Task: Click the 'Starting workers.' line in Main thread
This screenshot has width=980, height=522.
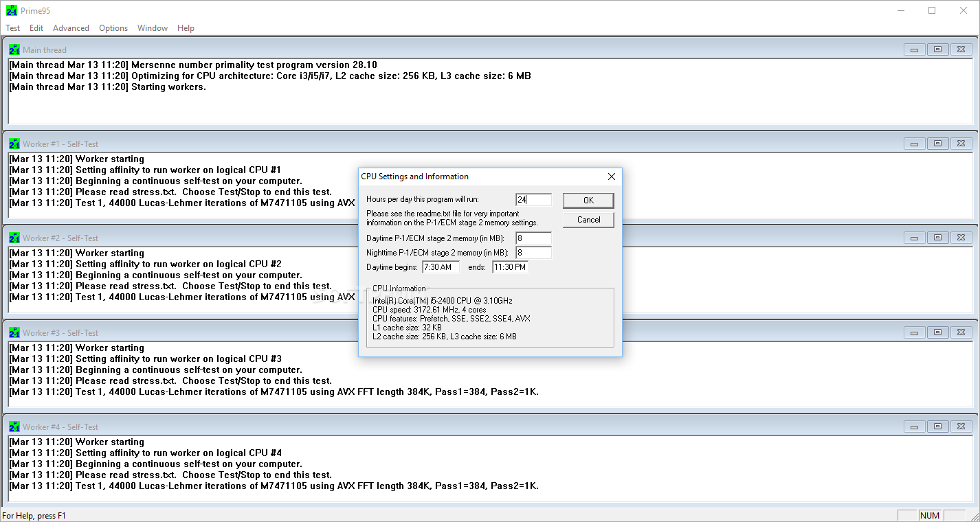Action: click(x=108, y=87)
